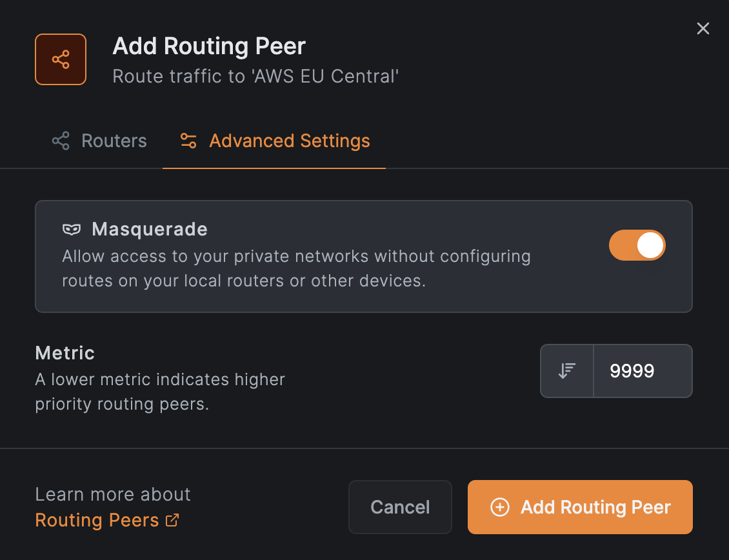Click the plus circle icon on Add Routing Peer
The image size is (729, 560).
tap(500, 507)
